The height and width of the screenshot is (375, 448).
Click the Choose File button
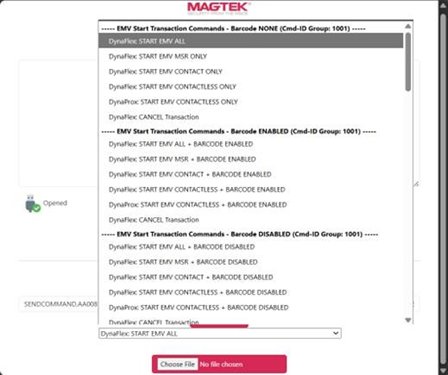coord(177,364)
